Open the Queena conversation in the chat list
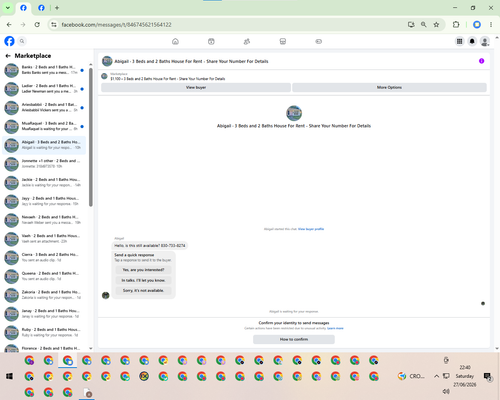 coord(44,276)
